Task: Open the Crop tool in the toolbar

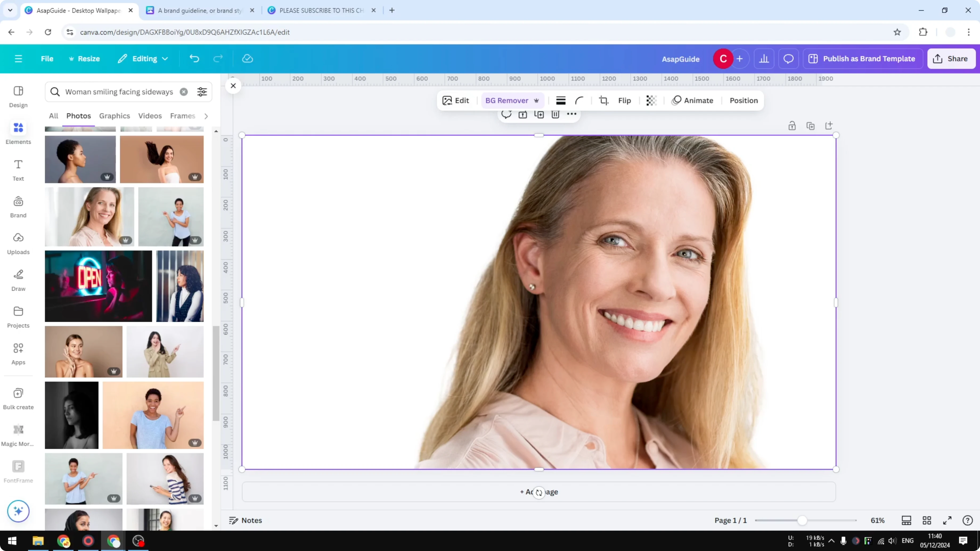Action: pos(604,100)
